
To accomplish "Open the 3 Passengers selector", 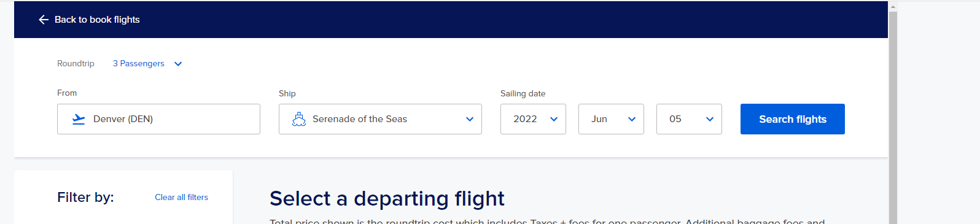I will click(x=139, y=63).
